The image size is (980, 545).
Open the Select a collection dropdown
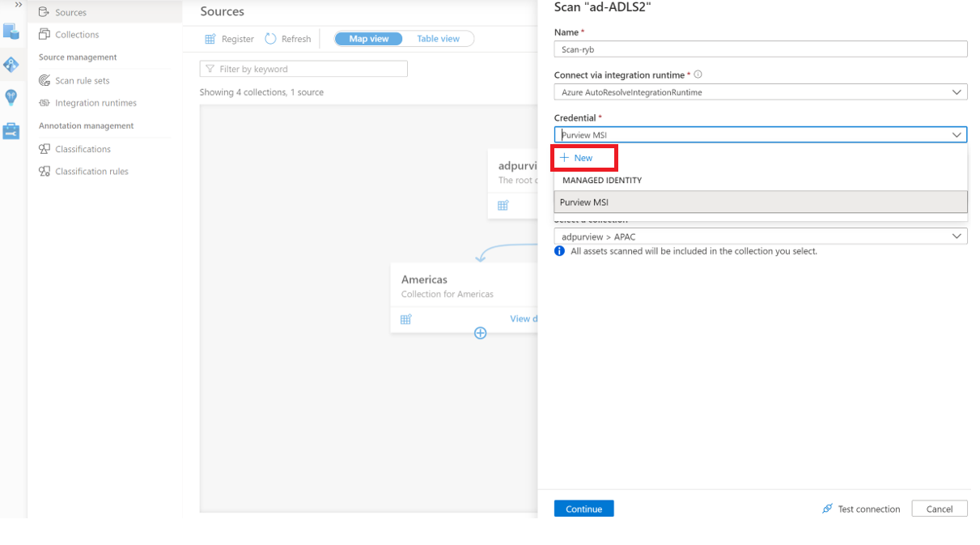[957, 236]
